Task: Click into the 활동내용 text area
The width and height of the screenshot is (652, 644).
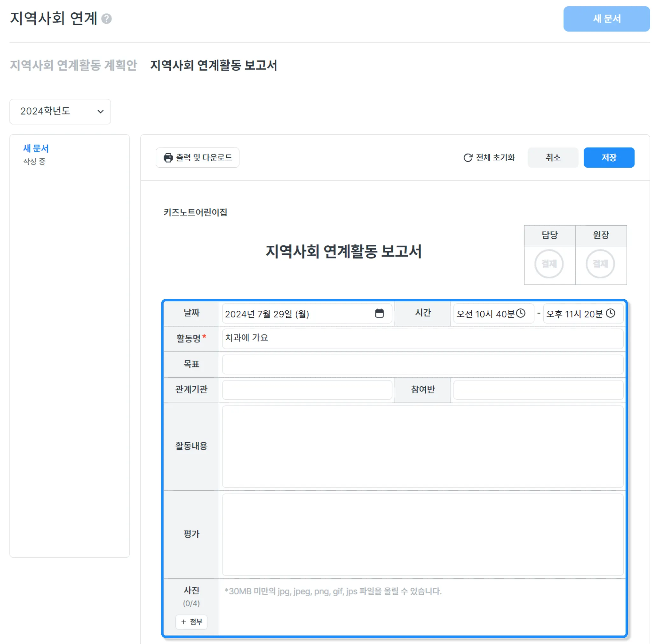Action: 422,446
